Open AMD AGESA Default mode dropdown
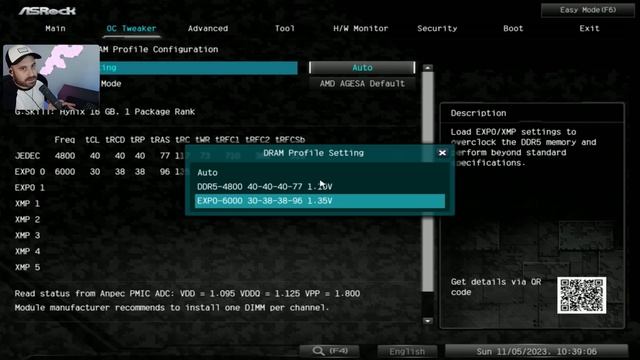This screenshot has height=360, width=640. 362,84
